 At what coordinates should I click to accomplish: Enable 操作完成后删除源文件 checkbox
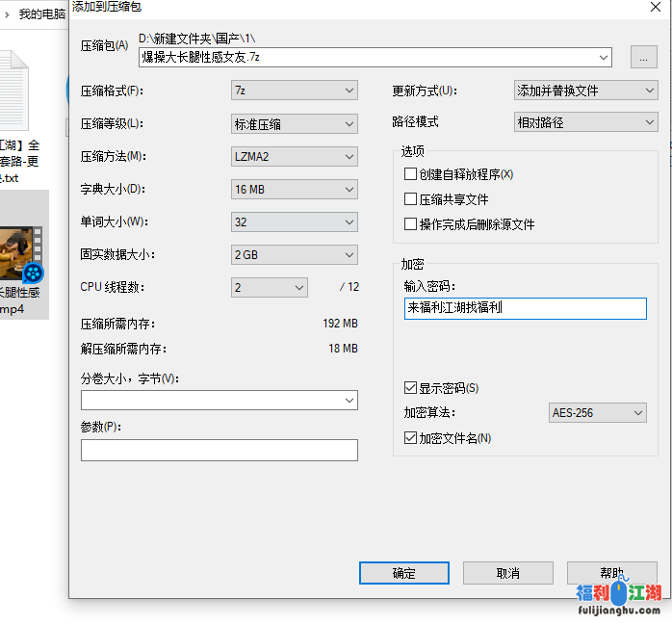(x=411, y=224)
